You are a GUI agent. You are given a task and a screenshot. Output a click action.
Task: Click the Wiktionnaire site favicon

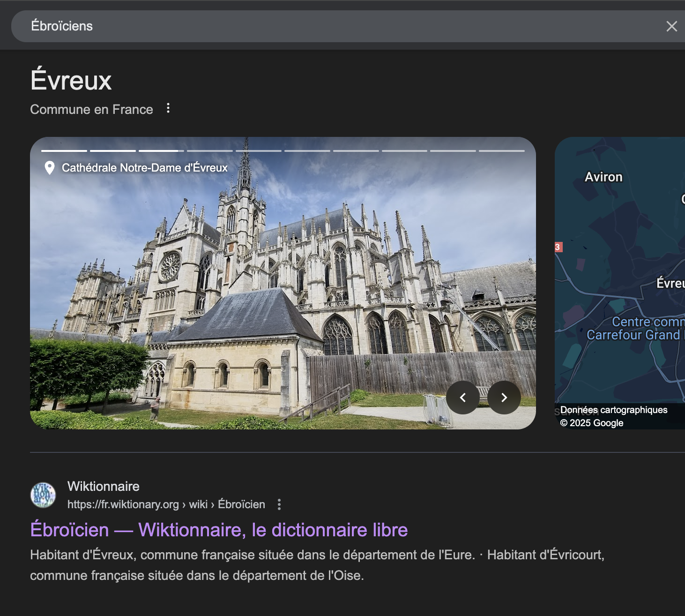(x=43, y=495)
